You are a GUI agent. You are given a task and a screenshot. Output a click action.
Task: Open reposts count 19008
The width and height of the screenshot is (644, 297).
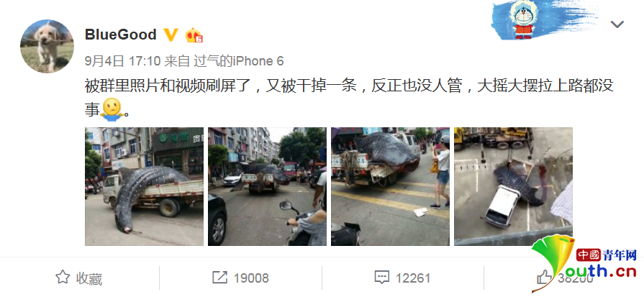(x=251, y=278)
